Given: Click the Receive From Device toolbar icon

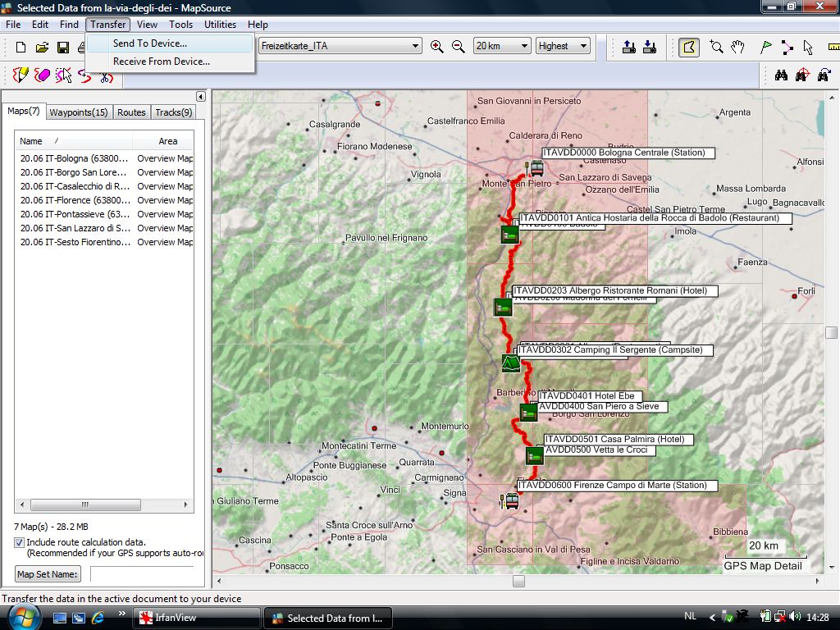Looking at the screenshot, I should pyautogui.click(x=650, y=47).
